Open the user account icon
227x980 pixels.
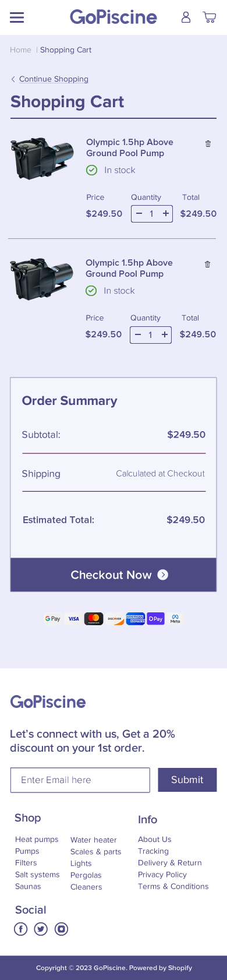tap(186, 17)
